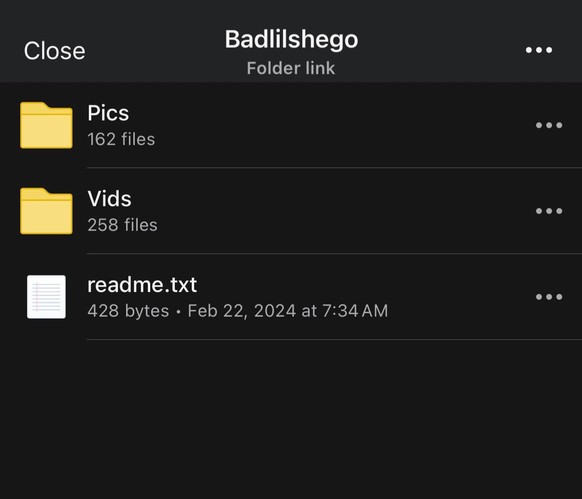The width and height of the screenshot is (582, 499).
Task: Tap the readme.txt document icon
Action: [46, 297]
